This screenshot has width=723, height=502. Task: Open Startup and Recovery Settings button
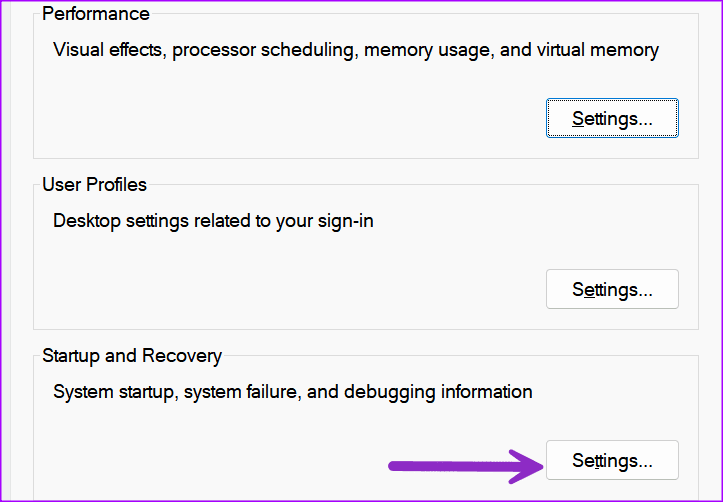pyautogui.click(x=612, y=460)
